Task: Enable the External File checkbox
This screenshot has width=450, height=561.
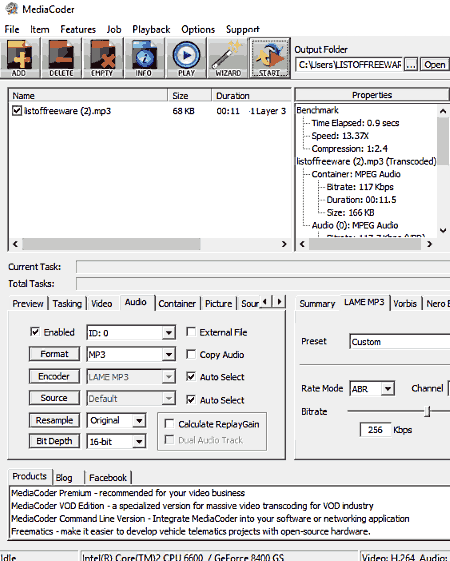Action: [x=191, y=332]
